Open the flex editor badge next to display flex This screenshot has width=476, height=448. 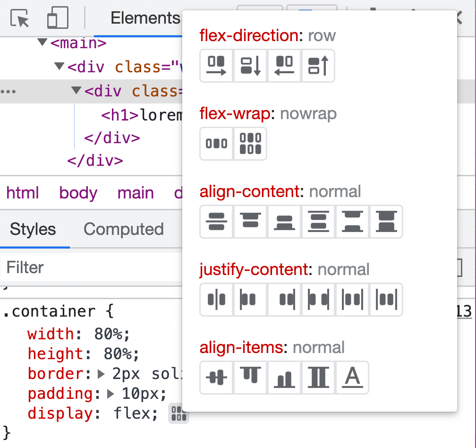coord(178,414)
